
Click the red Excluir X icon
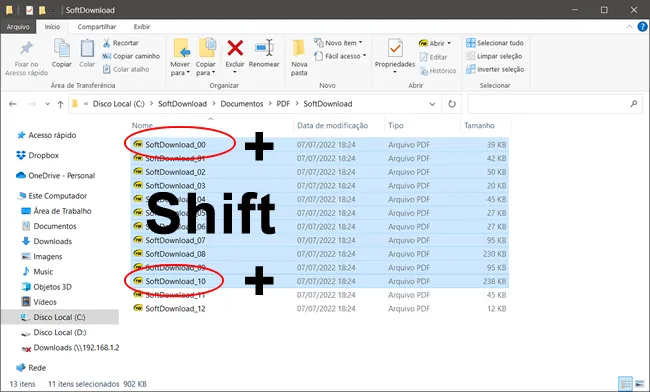tap(235, 48)
